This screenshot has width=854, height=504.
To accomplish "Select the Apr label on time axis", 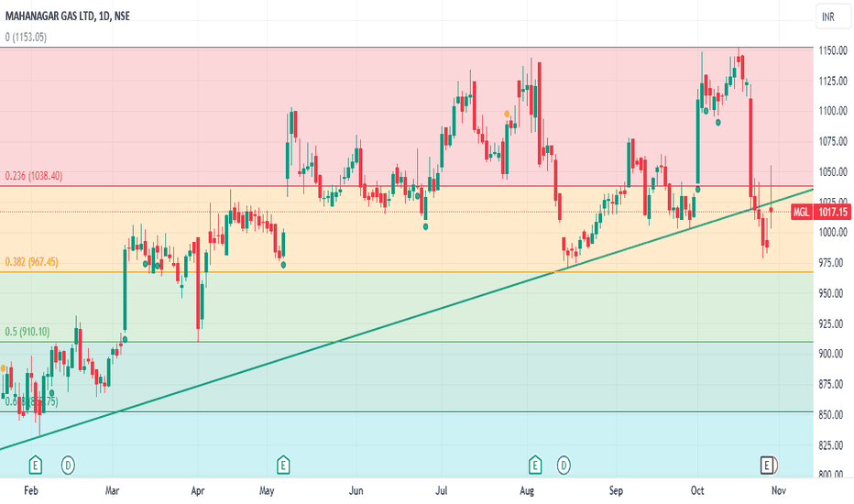I will (x=198, y=490).
